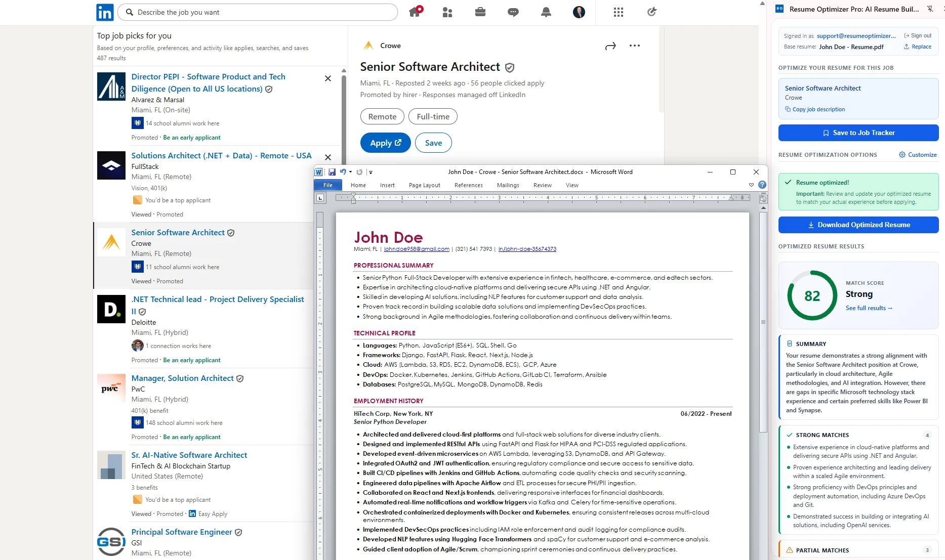Click the Deloitte logo in job list
The width and height of the screenshot is (945, 560).
pyautogui.click(x=111, y=309)
